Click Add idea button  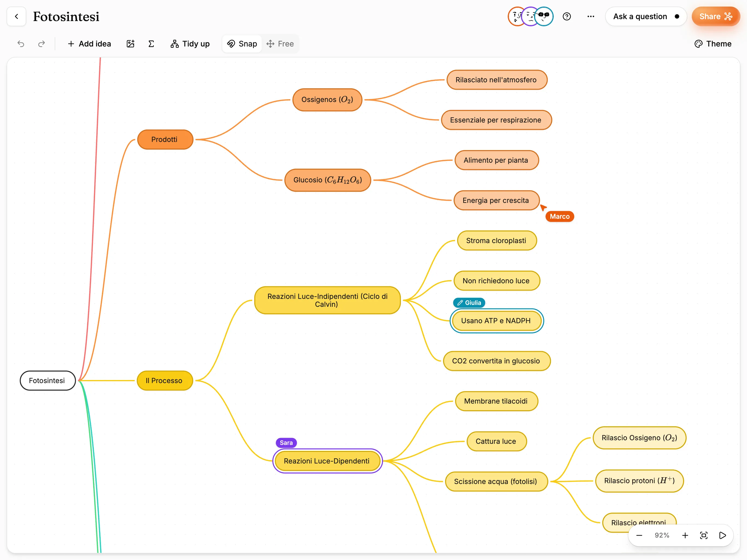point(89,44)
